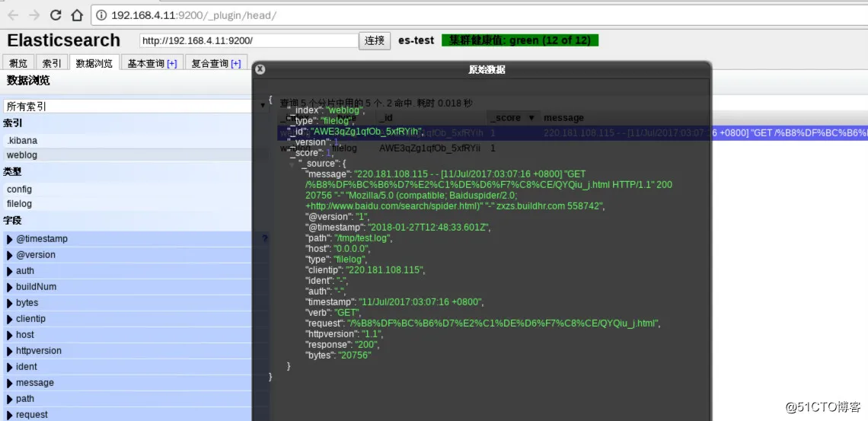
Task: Click the 连接 button
Action: (375, 41)
